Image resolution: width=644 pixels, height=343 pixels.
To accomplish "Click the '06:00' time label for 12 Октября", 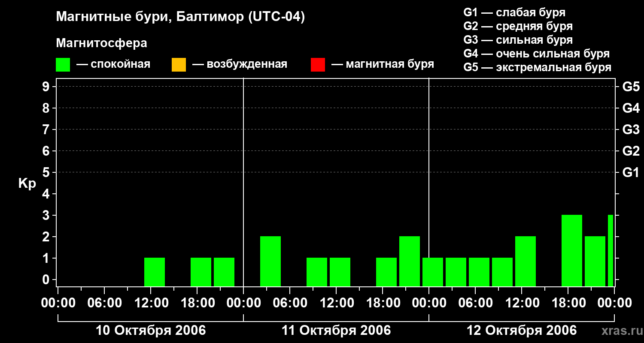I will pyautogui.click(x=476, y=303).
